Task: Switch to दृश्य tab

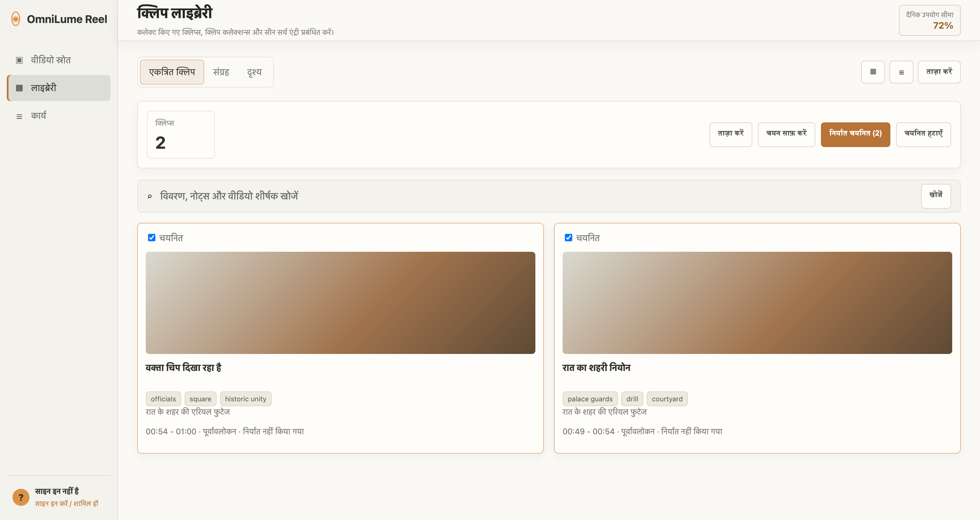Action: 254,72
